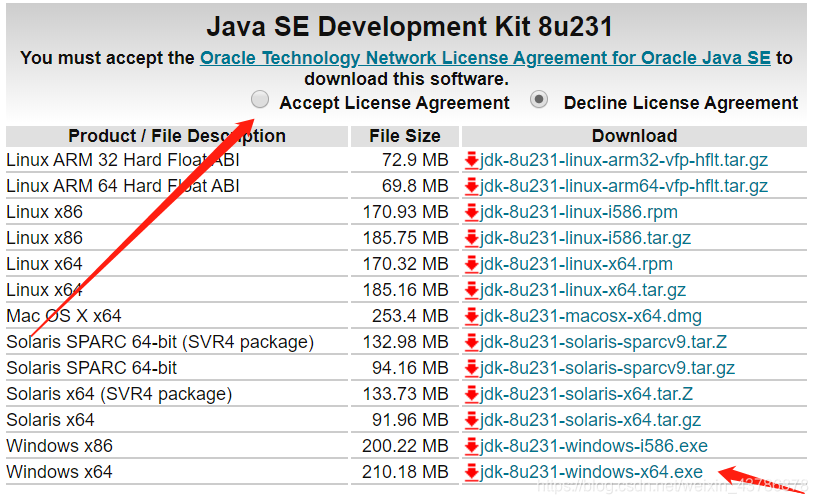Download jdk-8u231-solaris-sparcv9.tar.gz
Viewport: 818px width, 504px height.
click(607, 368)
